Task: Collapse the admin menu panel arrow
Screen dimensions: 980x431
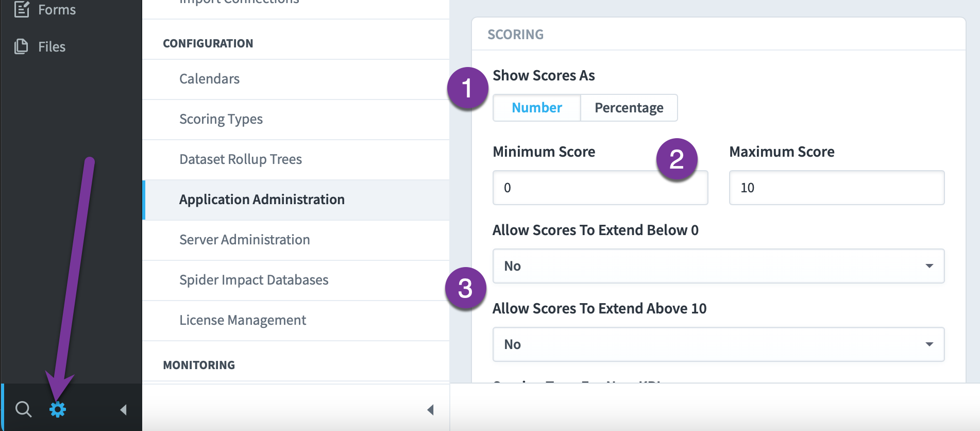Action: 430,410
